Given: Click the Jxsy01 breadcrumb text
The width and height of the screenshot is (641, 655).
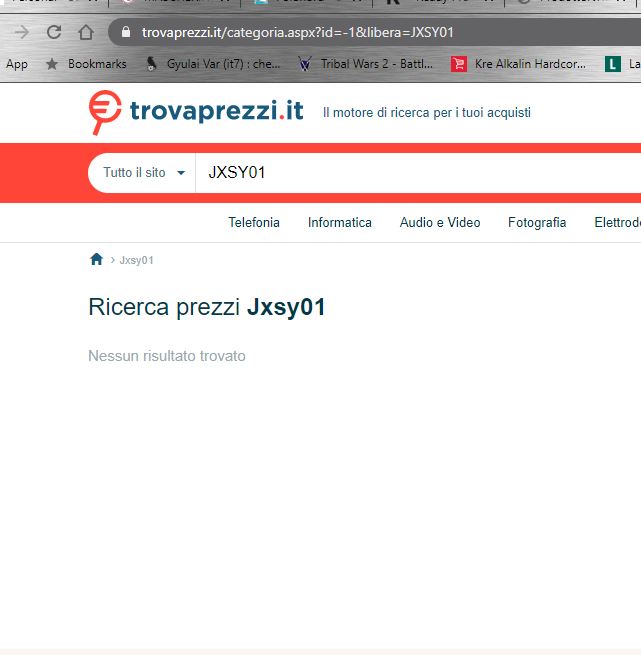Looking at the screenshot, I should [137, 260].
